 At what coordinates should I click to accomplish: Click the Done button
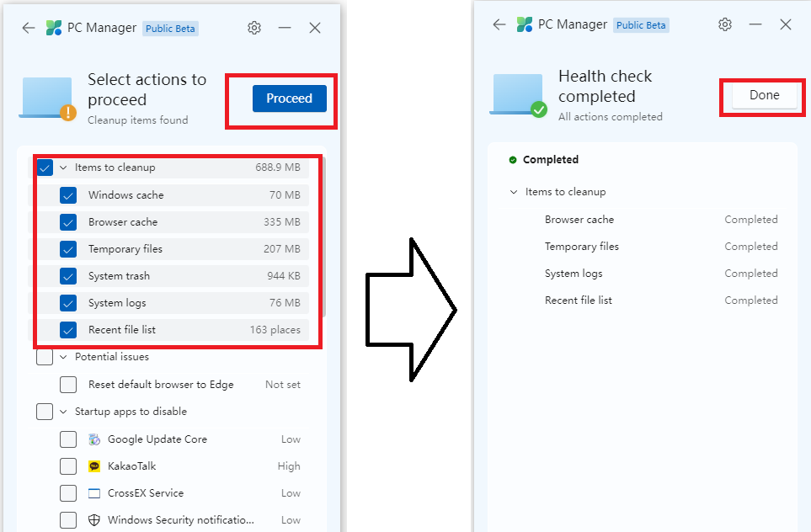[765, 95]
